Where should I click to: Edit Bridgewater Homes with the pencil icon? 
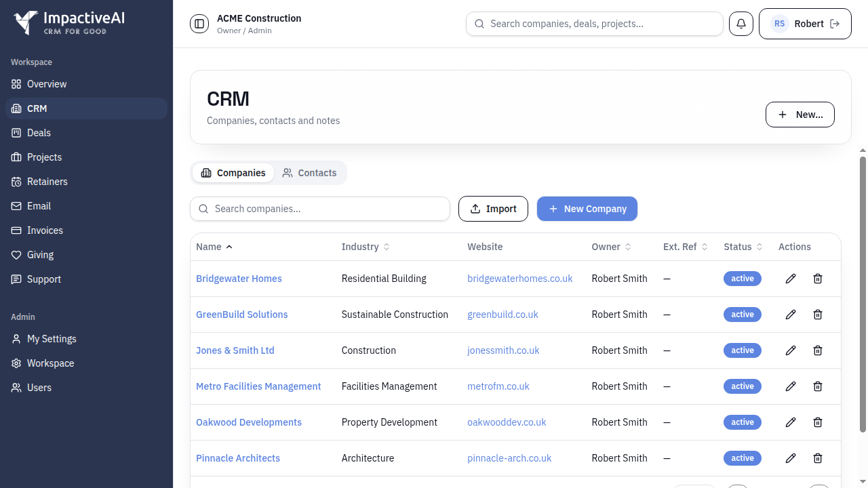tap(791, 279)
